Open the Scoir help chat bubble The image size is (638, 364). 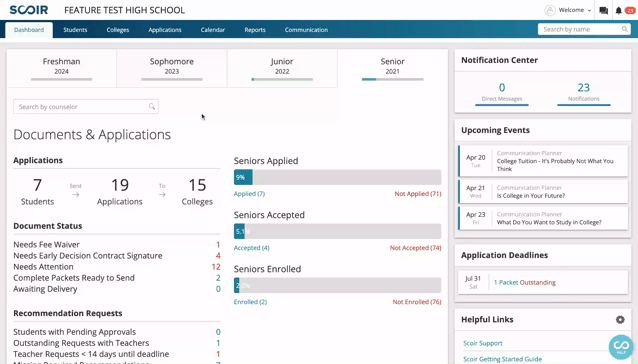click(621, 347)
